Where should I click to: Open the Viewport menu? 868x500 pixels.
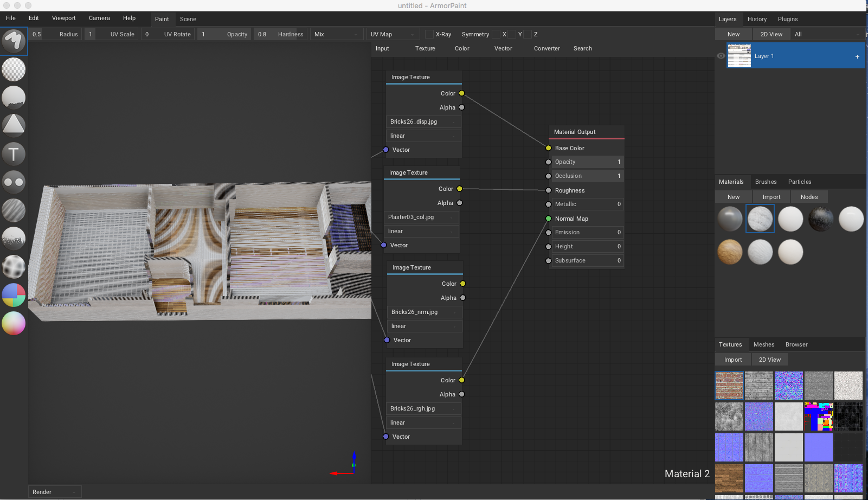click(63, 18)
